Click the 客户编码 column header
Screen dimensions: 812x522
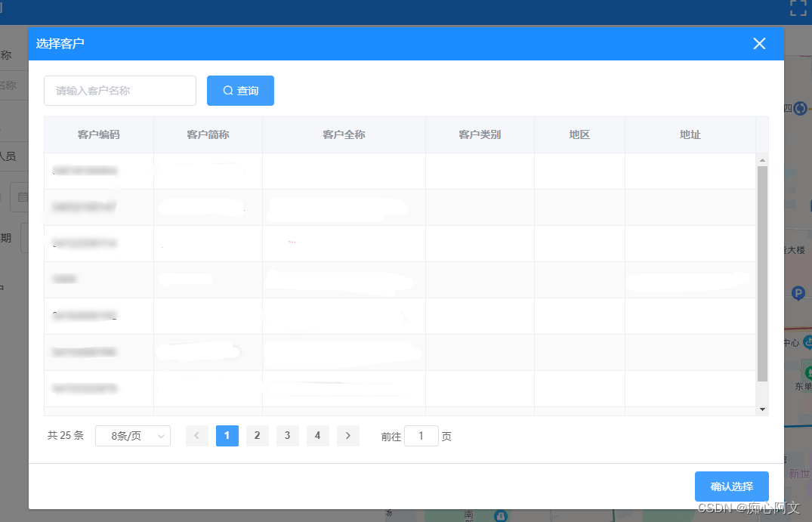(99, 135)
